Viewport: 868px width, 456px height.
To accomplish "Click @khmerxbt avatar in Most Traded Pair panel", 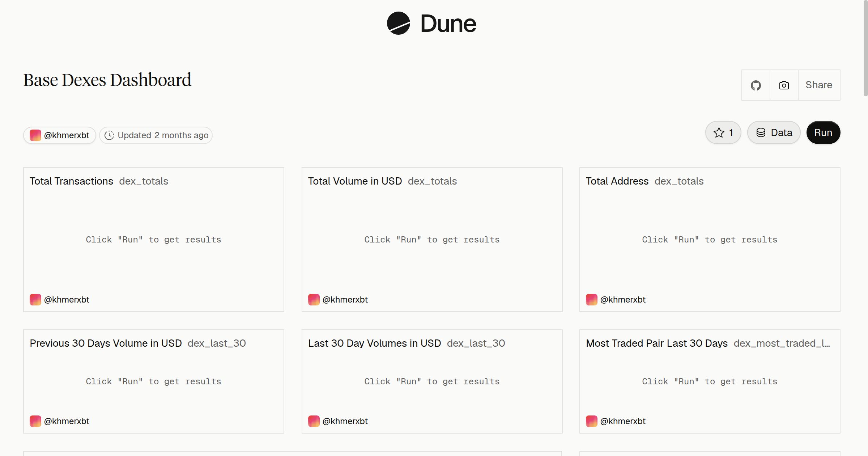I will coord(592,421).
